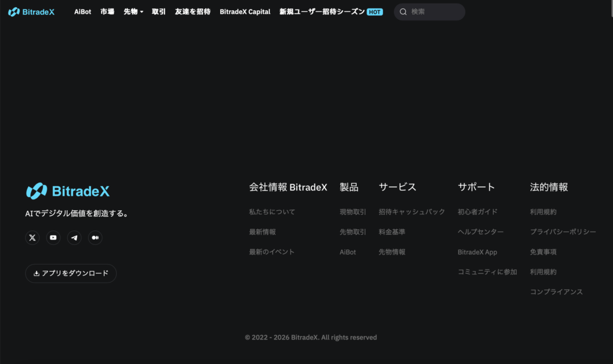Open プライバシーポリシー footer link
The image size is (613, 364).
click(x=563, y=232)
